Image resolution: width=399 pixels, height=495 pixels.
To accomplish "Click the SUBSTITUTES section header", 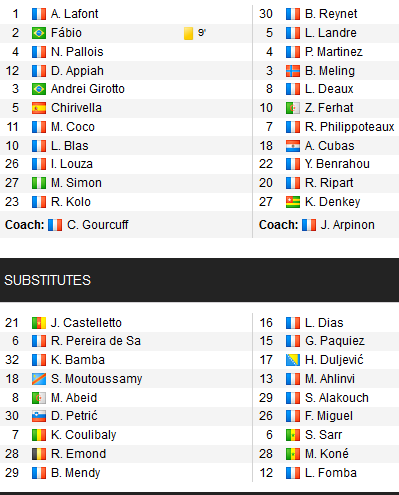I will pyautogui.click(x=199, y=280).
